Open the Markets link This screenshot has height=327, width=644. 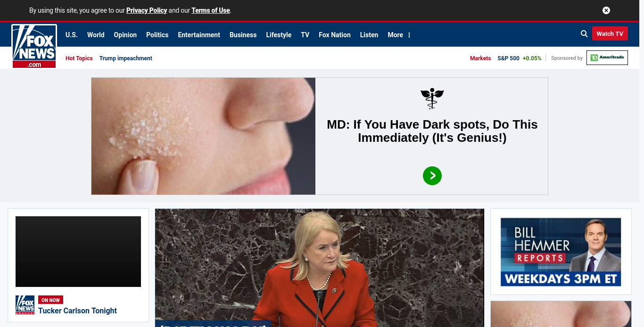click(x=480, y=58)
